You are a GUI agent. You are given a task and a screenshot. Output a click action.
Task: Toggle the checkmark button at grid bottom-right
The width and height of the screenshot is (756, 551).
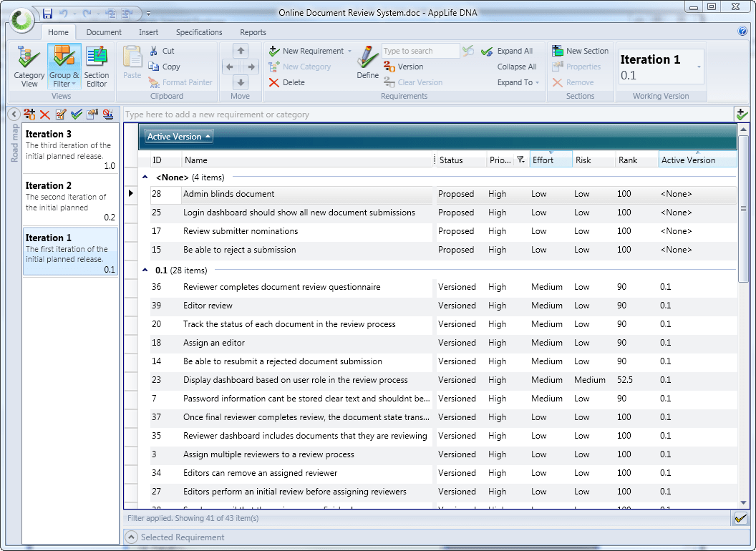click(x=741, y=518)
